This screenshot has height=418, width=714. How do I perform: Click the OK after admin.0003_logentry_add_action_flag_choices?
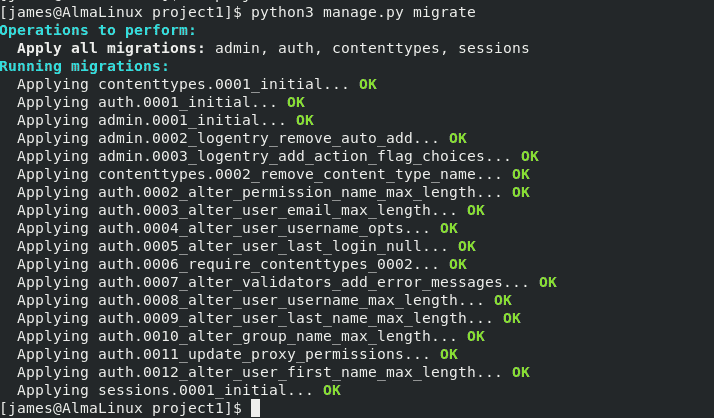point(530,156)
